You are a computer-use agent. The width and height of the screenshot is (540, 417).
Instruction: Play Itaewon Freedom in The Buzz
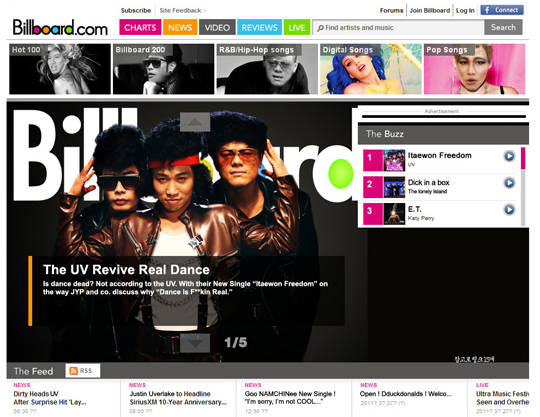(509, 156)
